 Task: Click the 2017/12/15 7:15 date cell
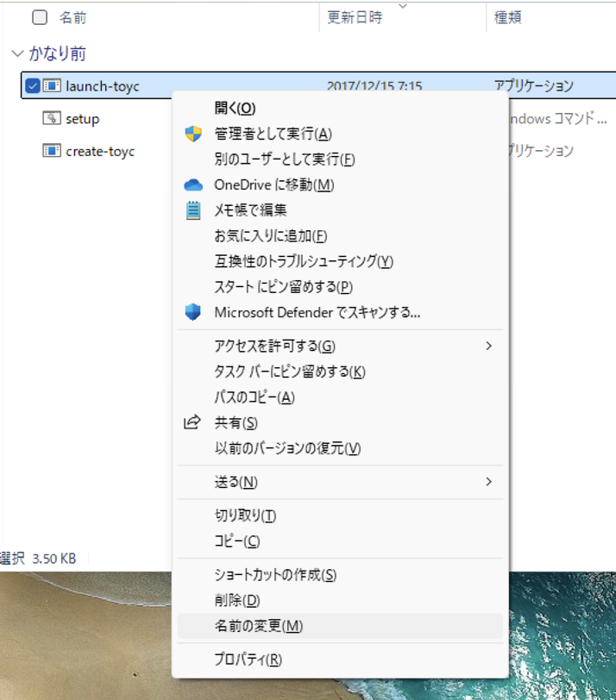coord(374,85)
